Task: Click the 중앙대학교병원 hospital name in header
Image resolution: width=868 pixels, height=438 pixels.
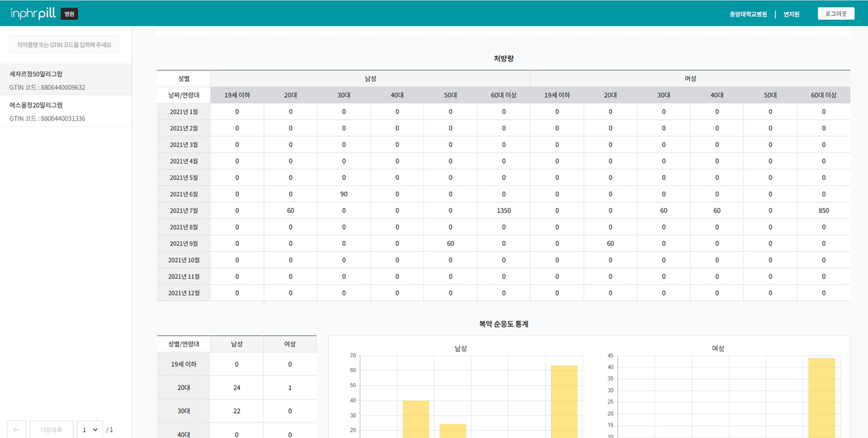Action: (748, 14)
